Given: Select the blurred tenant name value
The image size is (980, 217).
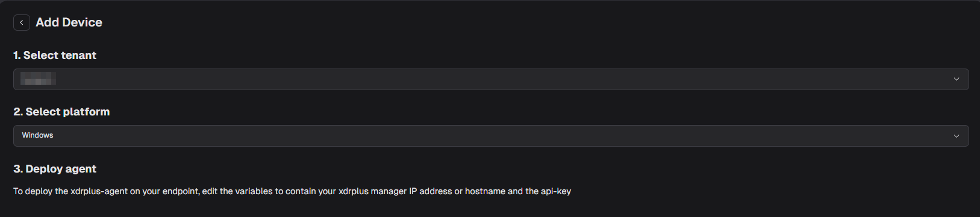Looking at the screenshot, I should click(x=38, y=79).
